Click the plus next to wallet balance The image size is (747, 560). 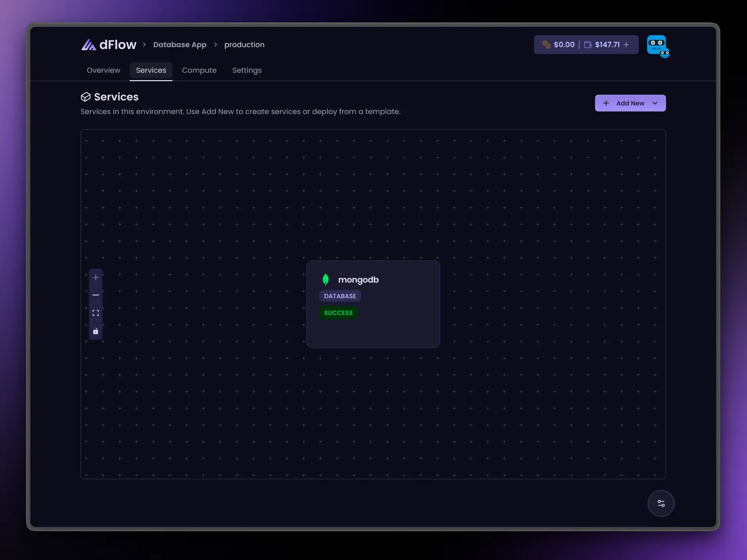pyautogui.click(x=626, y=45)
